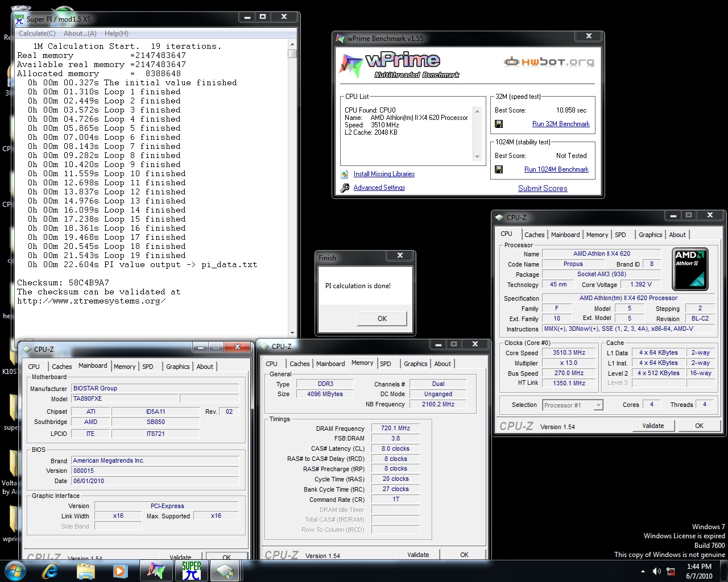Image resolution: width=728 pixels, height=582 pixels.
Task: Click the Southbridge SB850 value
Action: coord(156,422)
